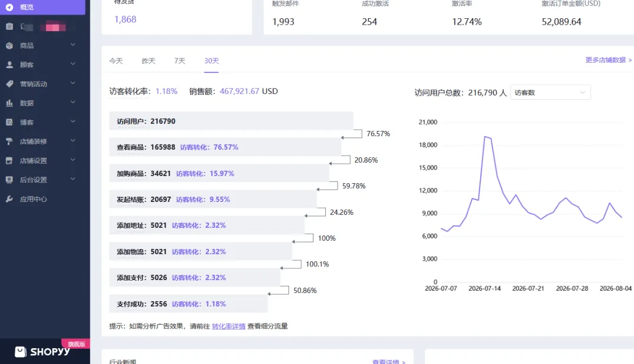Screen dimensions: 634x364
Task: Expand the 后台设置 sidebar chevron
Action: (73, 179)
